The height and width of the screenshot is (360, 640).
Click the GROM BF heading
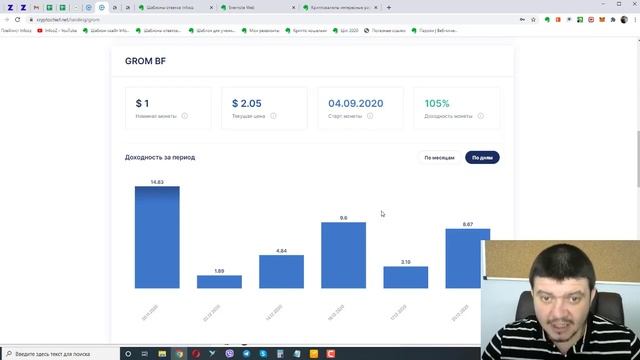[145, 61]
